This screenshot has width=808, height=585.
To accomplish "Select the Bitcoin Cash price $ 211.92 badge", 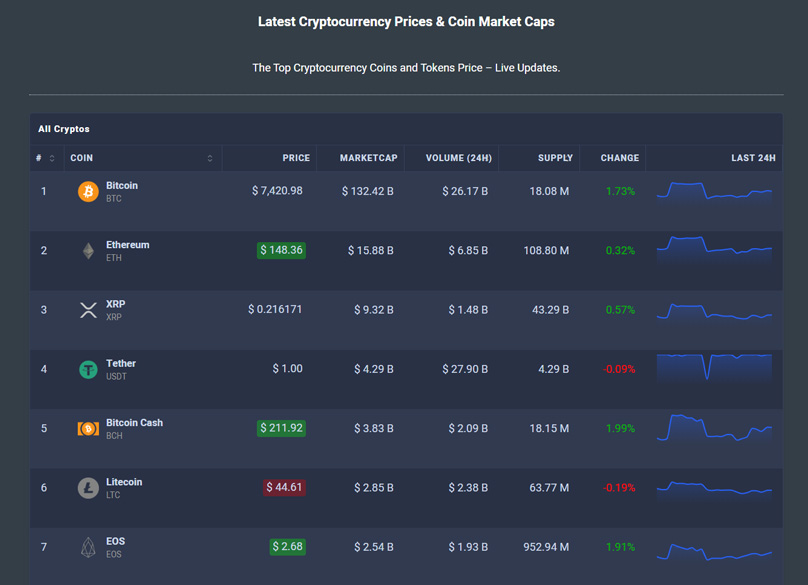I will 281,428.
